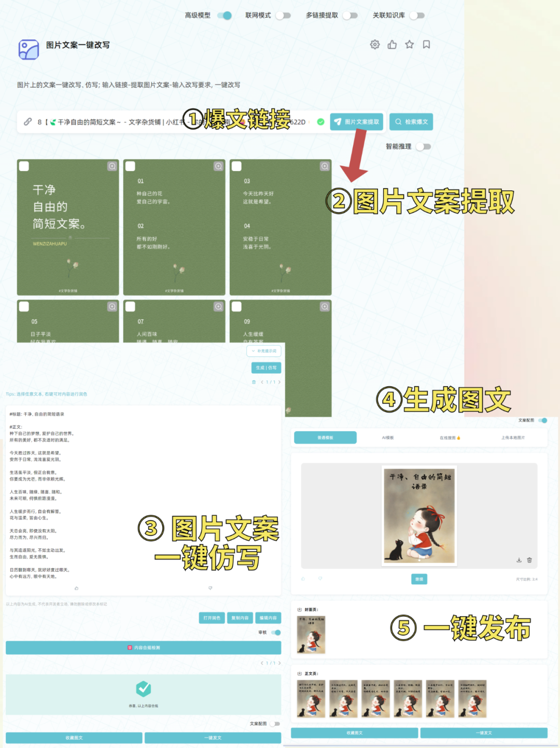The height and width of the screenshot is (748, 560).
Task: Click the 复制内容 button
Action: click(x=240, y=618)
